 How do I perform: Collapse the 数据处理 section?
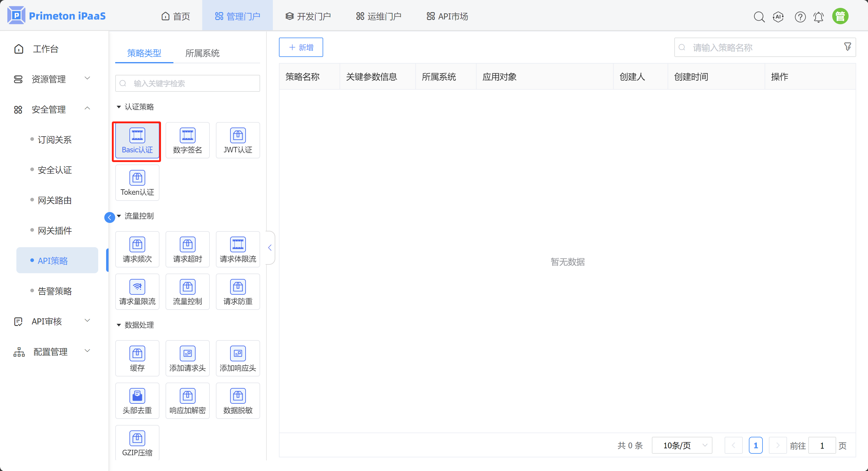119,325
